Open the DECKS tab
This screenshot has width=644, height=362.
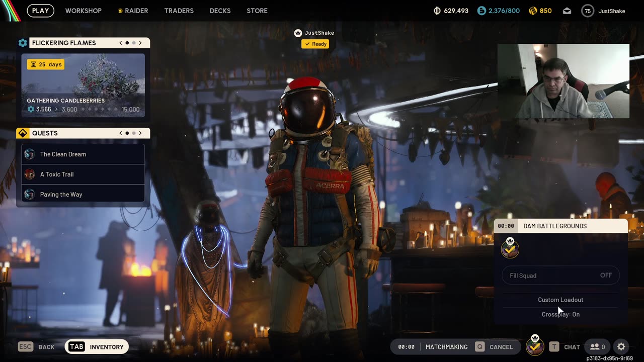click(220, 11)
